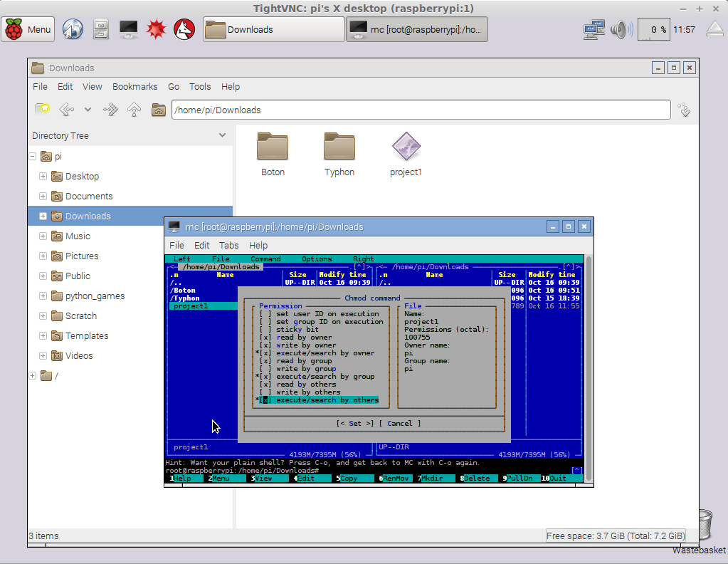Open Go menu in file manager

click(x=174, y=86)
